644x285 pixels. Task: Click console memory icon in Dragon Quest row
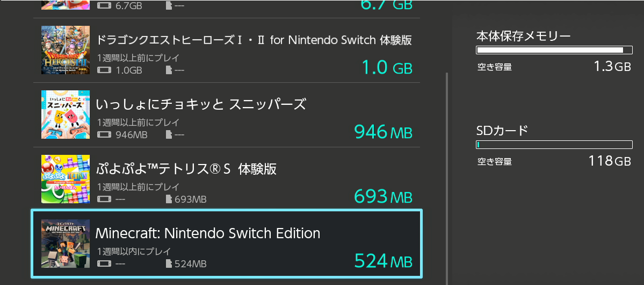[104, 70]
